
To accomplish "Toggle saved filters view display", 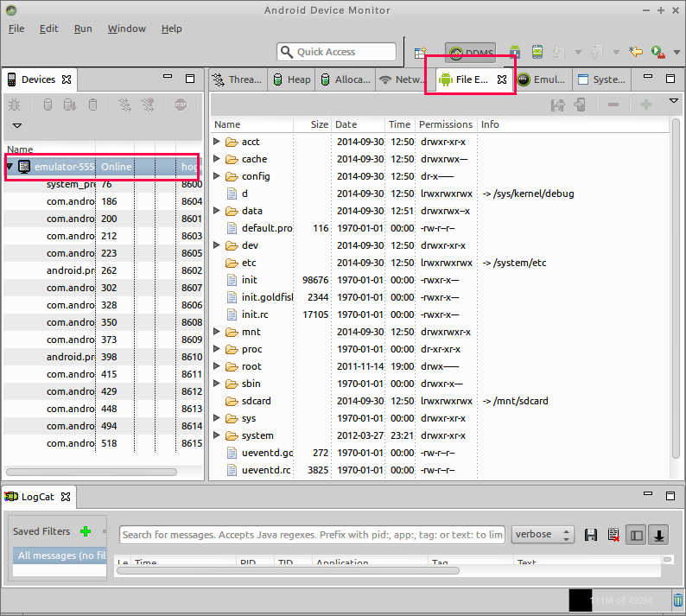I will [636, 535].
